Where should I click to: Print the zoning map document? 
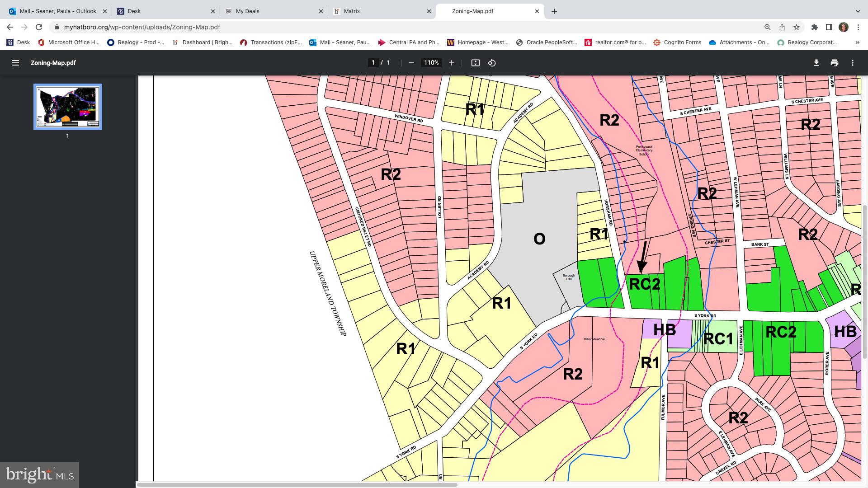pyautogui.click(x=834, y=63)
